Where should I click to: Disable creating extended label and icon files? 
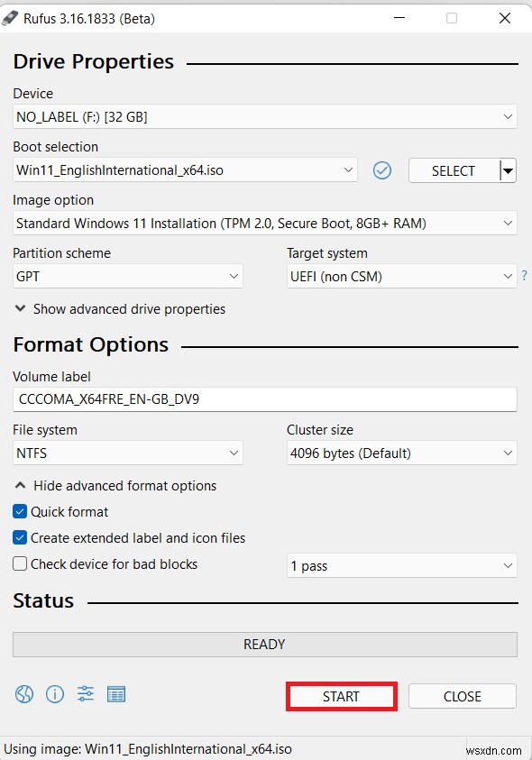pyautogui.click(x=20, y=536)
